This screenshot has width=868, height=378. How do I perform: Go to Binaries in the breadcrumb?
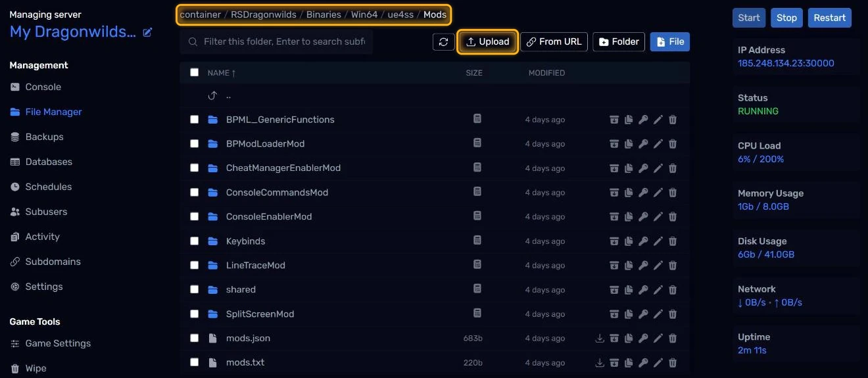(324, 14)
